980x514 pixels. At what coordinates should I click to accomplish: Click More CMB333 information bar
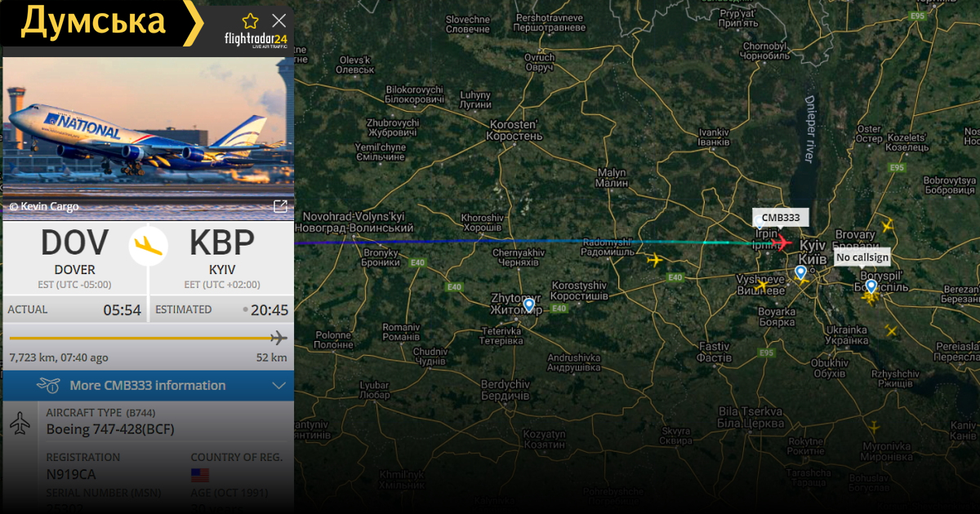tap(148, 385)
